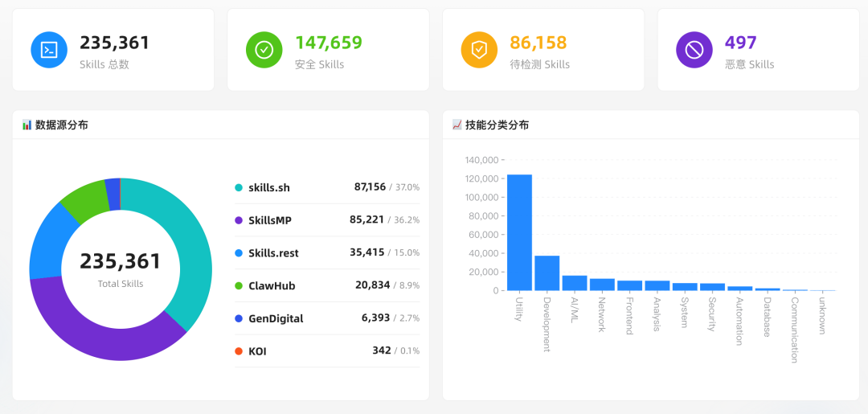The height and width of the screenshot is (414, 868).
Task: Click the line chart icon beside 技能分类分布
Action: [x=457, y=125]
